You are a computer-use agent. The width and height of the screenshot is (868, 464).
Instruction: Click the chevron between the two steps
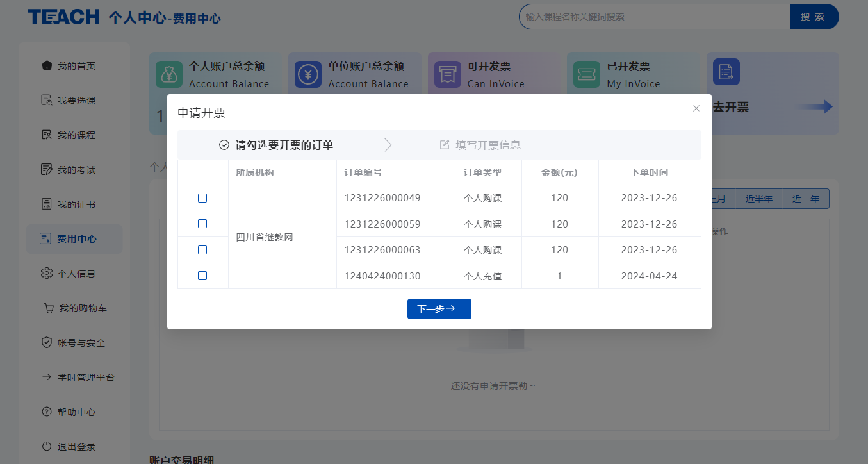pos(388,145)
